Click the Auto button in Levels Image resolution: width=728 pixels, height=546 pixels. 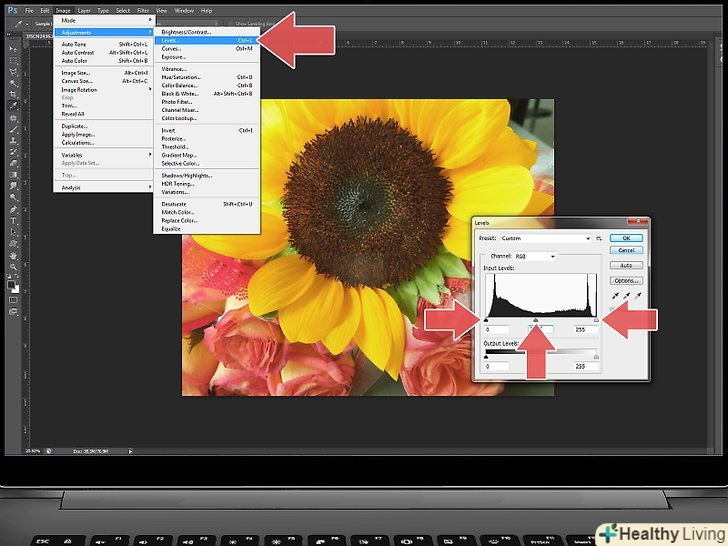(x=626, y=265)
